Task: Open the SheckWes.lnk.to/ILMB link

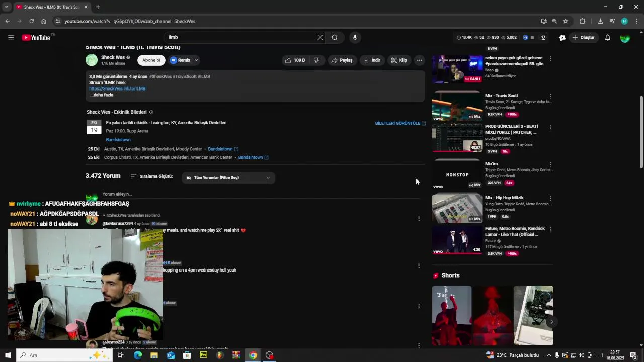Action: 117,88
